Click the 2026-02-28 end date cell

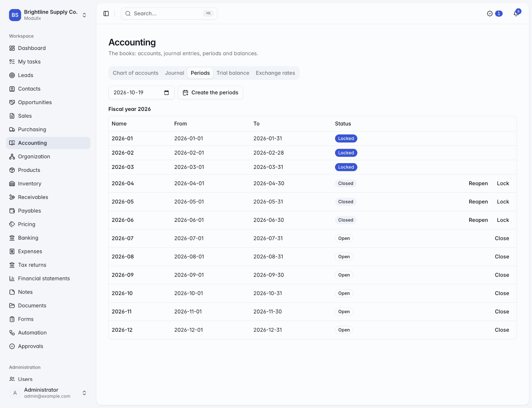[268, 153]
